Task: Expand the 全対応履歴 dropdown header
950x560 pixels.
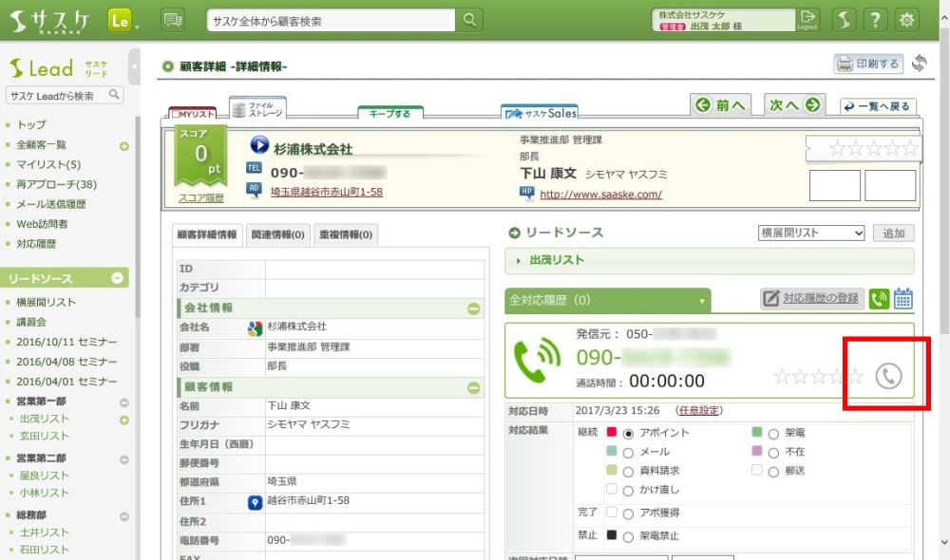Action: [608, 300]
